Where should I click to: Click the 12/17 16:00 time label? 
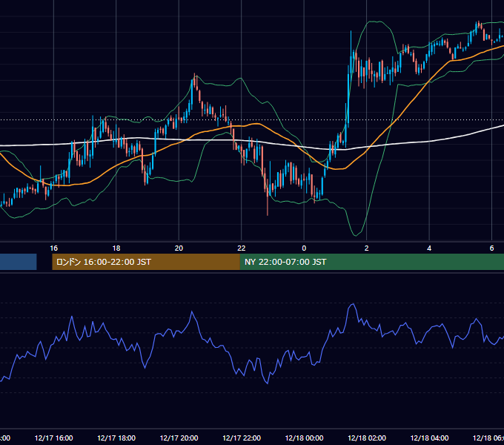click(53, 438)
